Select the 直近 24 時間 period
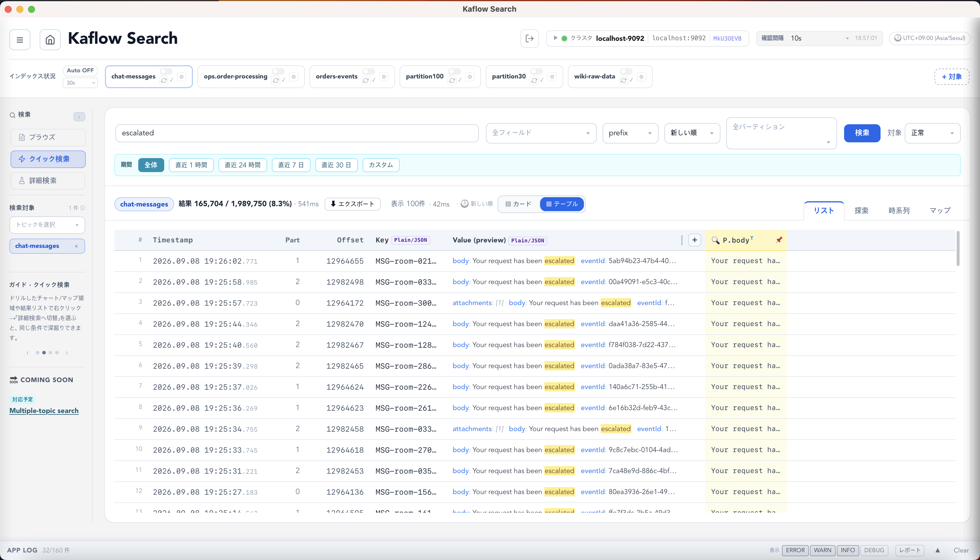The width and height of the screenshot is (980, 560). point(243,165)
